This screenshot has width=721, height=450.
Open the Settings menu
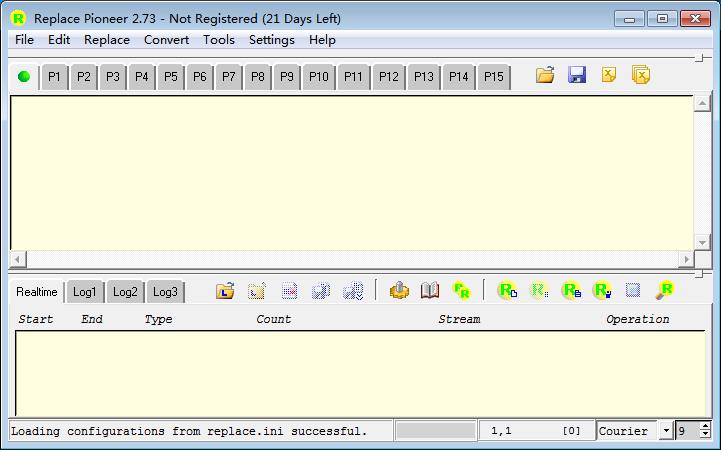(x=272, y=40)
